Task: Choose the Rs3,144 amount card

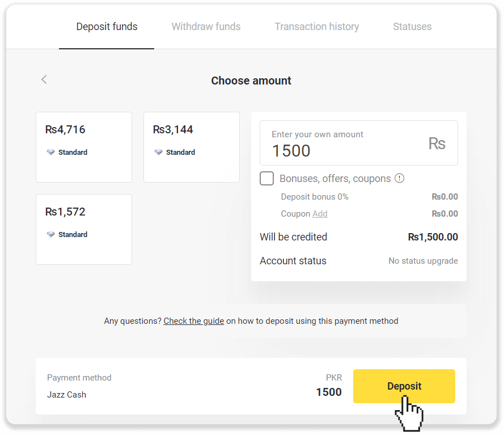Action: point(192,147)
